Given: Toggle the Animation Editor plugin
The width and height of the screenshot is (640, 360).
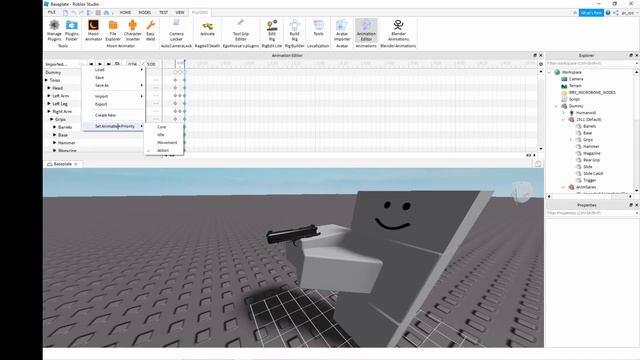Looking at the screenshot, I should [x=366, y=30].
